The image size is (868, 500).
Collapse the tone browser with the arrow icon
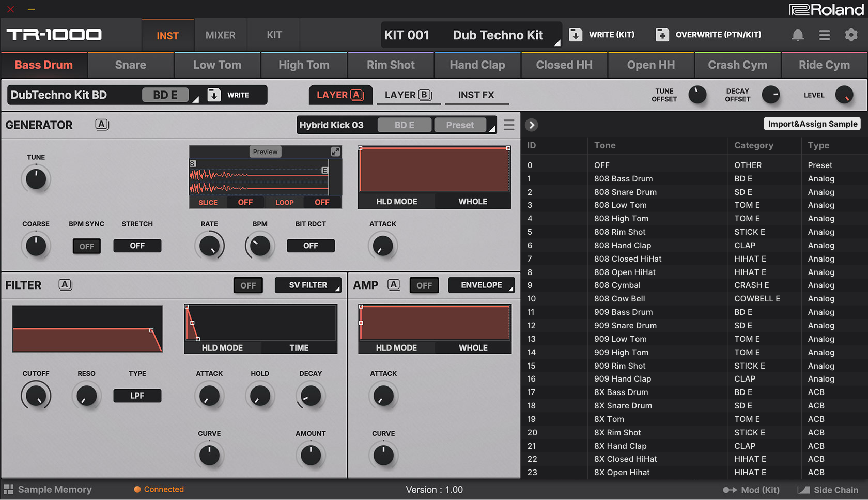[x=531, y=125]
